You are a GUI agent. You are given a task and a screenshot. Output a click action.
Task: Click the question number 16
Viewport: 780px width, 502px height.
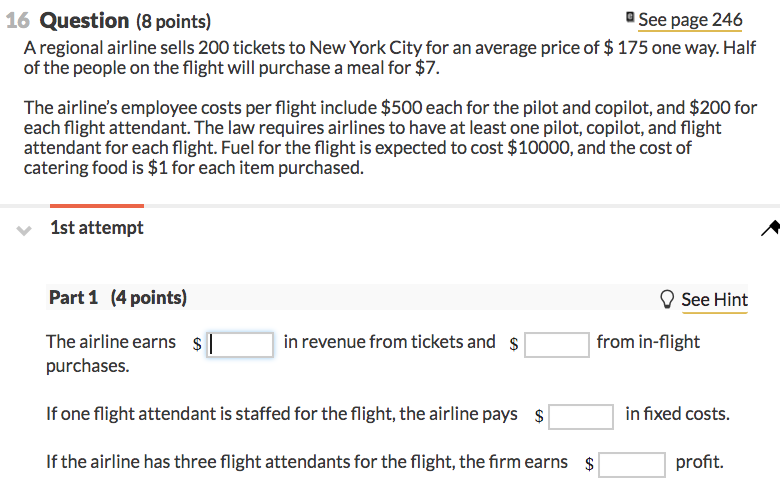point(18,21)
